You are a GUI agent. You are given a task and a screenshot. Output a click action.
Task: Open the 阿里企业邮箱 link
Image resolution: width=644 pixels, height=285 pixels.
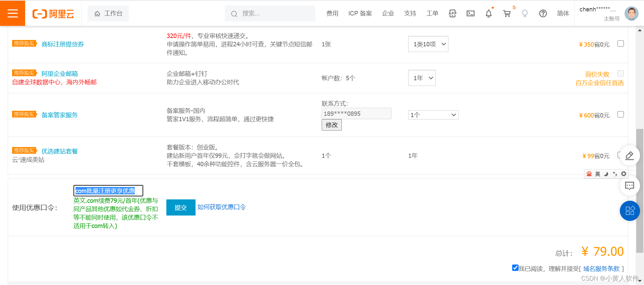pyautogui.click(x=60, y=74)
